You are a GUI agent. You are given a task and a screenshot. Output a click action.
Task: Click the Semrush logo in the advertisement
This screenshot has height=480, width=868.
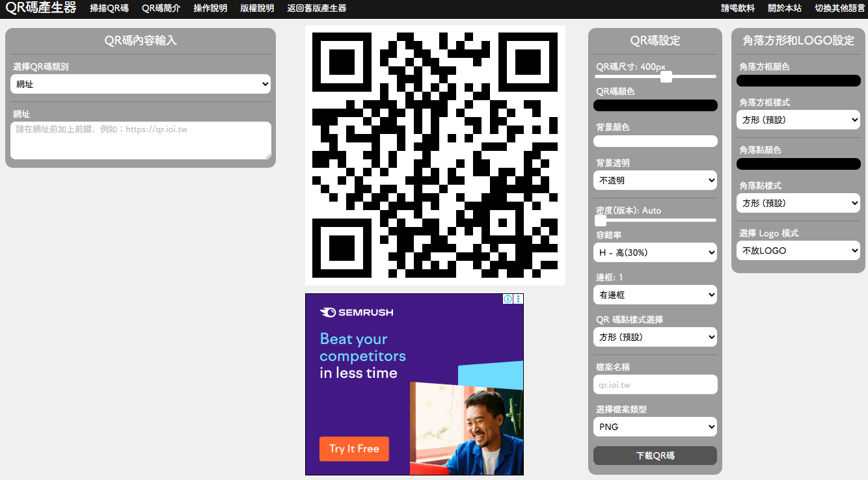click(x=357, y=312)
